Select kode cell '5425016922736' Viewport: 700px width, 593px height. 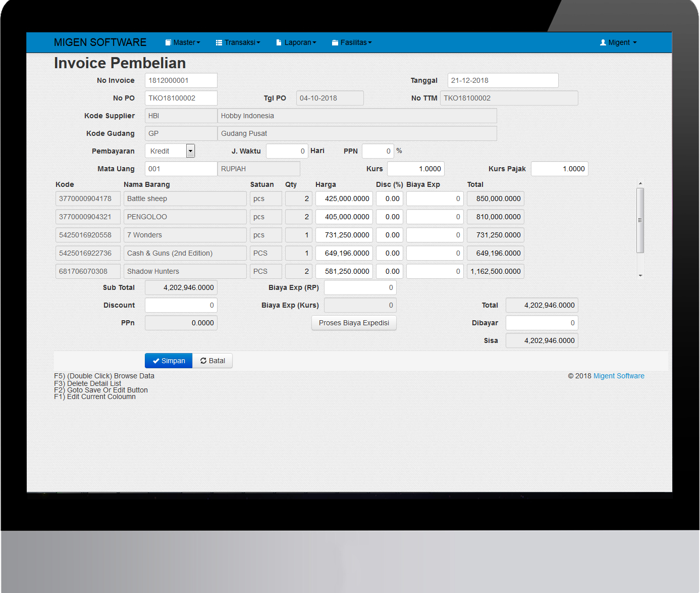pos(88,253)
